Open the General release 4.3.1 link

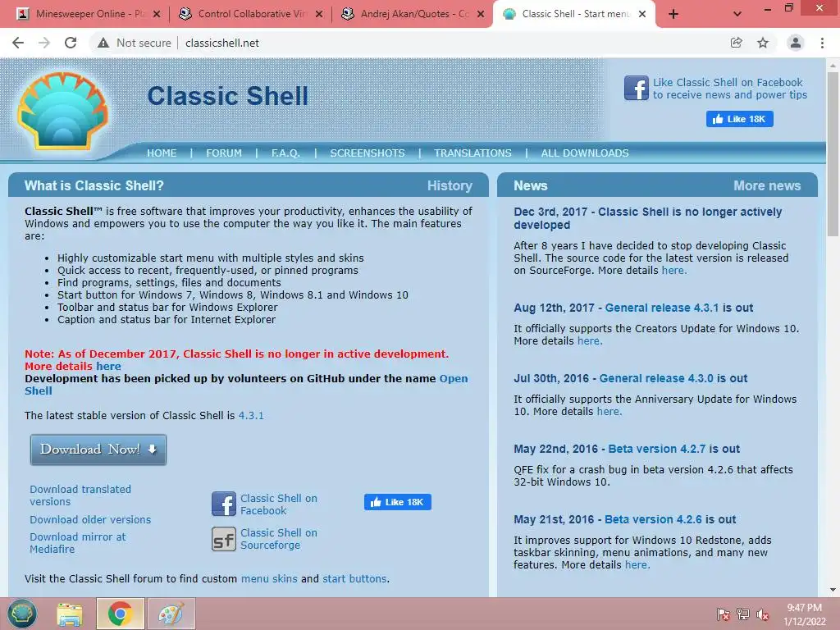pos(662,308)
